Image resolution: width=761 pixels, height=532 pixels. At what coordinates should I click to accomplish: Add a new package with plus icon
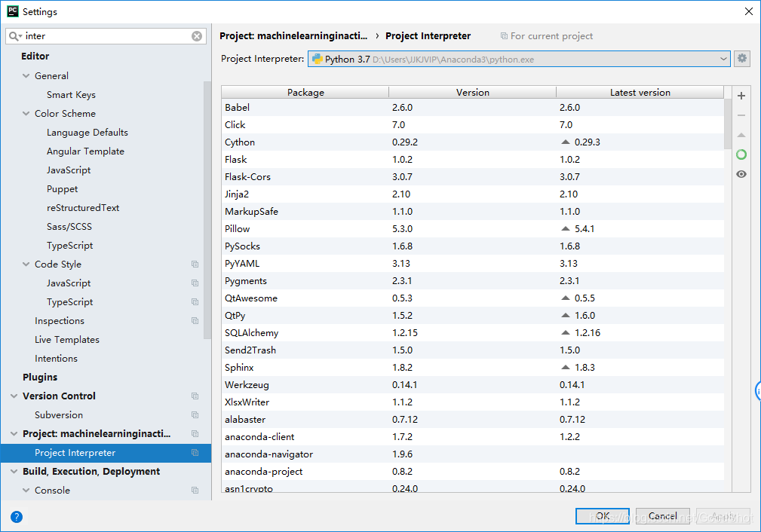click(x=741, y=96)
